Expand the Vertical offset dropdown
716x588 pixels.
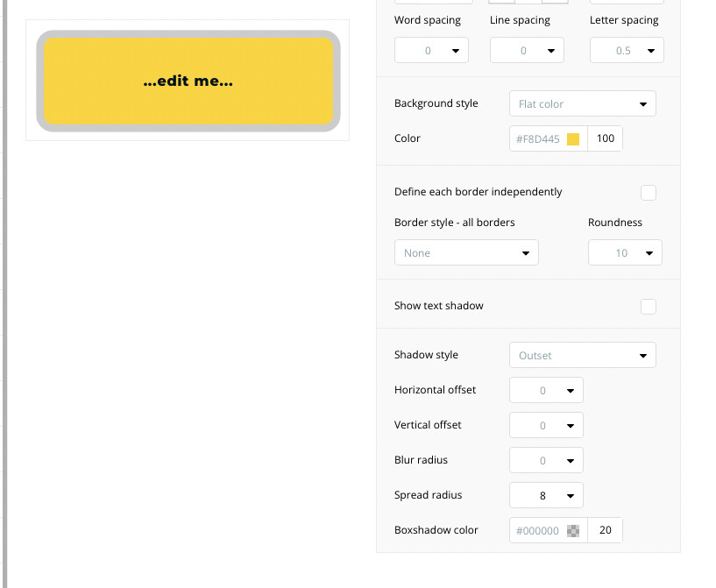click(546, 426)
